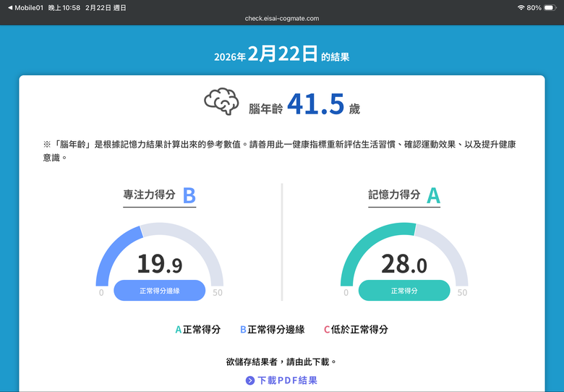Screen dimensions: 564x392
Task: Click the ※「腦年齡」 explanatory note paragraph
Action: coord(280,151)
